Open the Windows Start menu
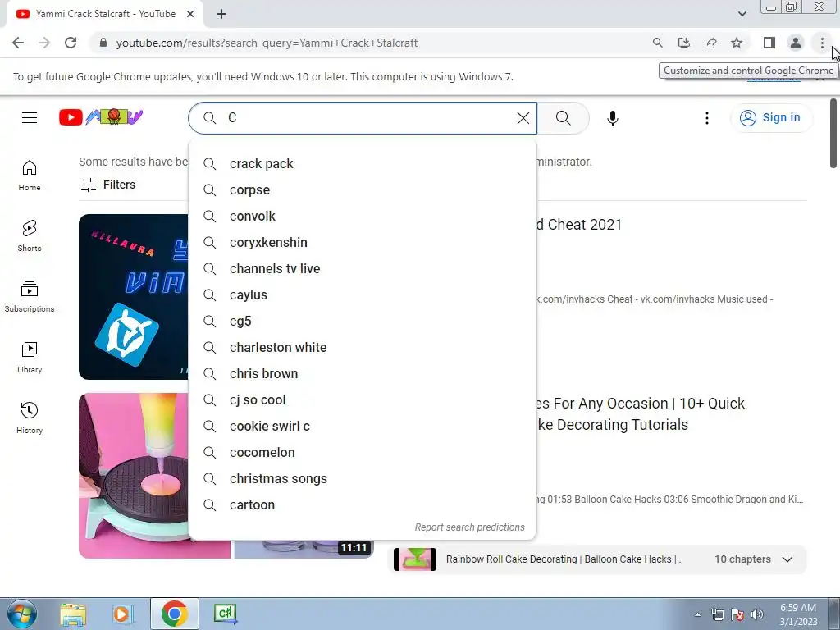The image size is (840, 630). click(21, 614)
